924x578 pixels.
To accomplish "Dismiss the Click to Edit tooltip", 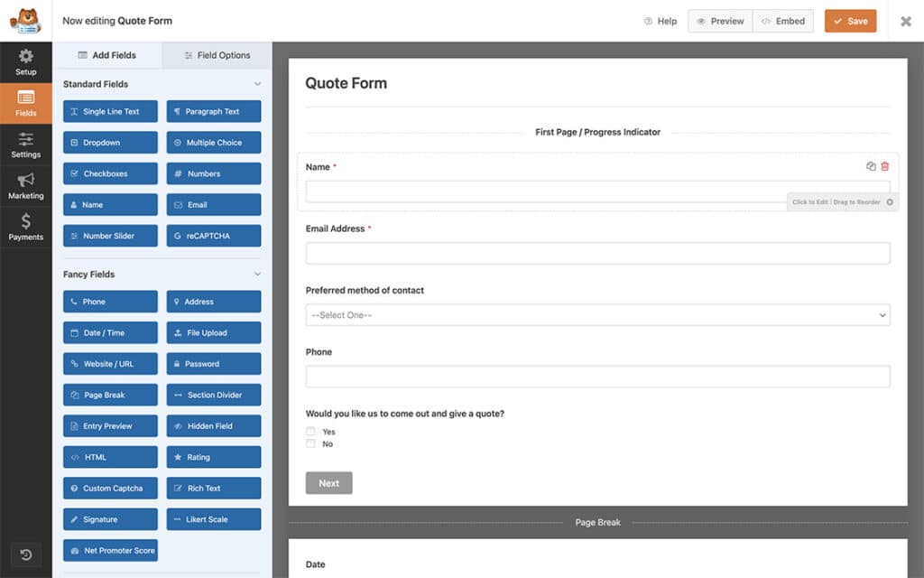I will click(x=890, y=201).
